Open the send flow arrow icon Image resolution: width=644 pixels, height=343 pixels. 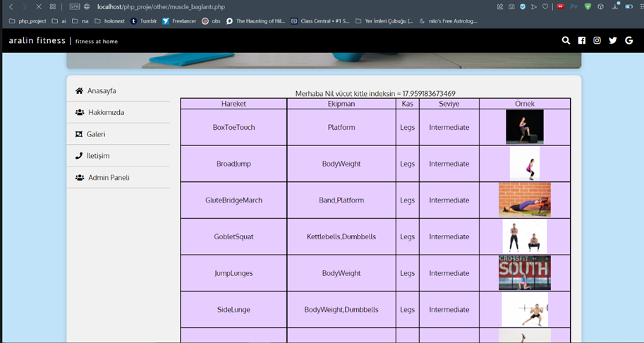pyautogui.click(x=534, y=6)
